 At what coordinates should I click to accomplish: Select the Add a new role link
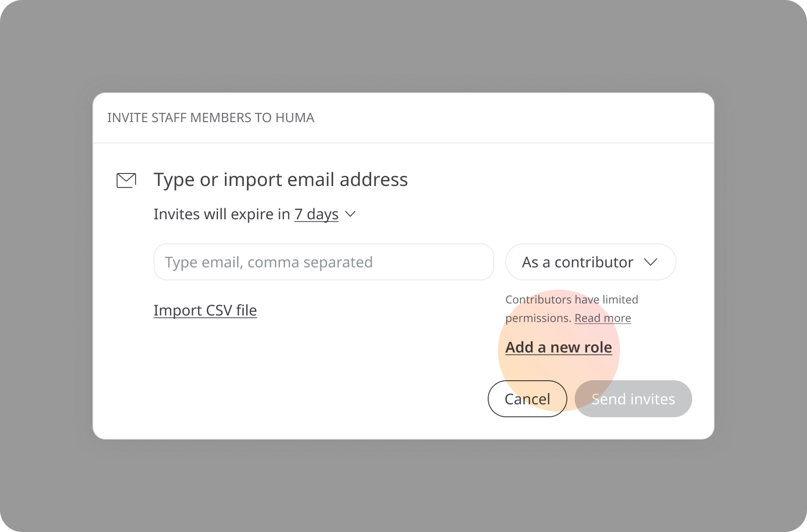[559, 347]
